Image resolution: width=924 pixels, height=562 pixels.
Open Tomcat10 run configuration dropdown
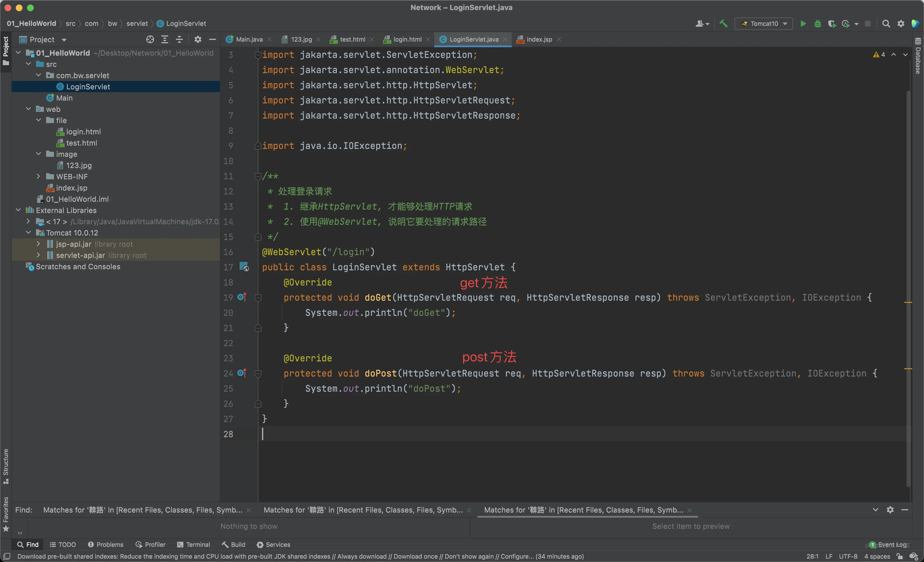click(763, 24)
